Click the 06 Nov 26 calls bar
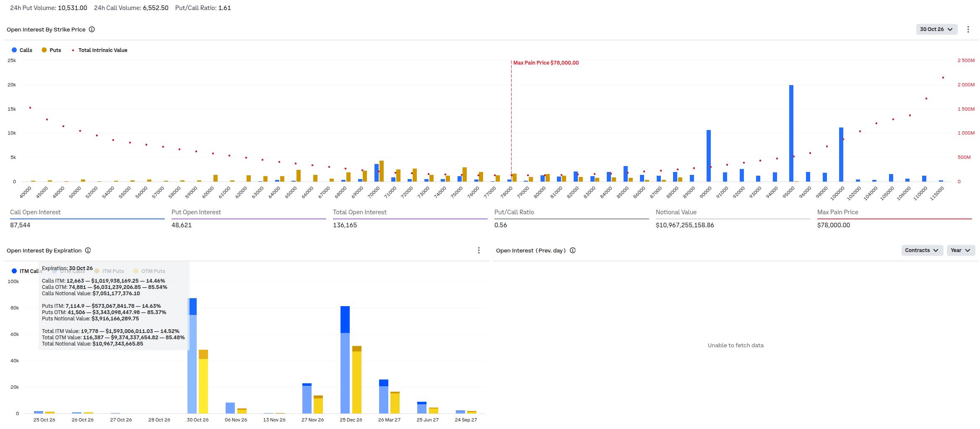 click(x=230, y=408)
